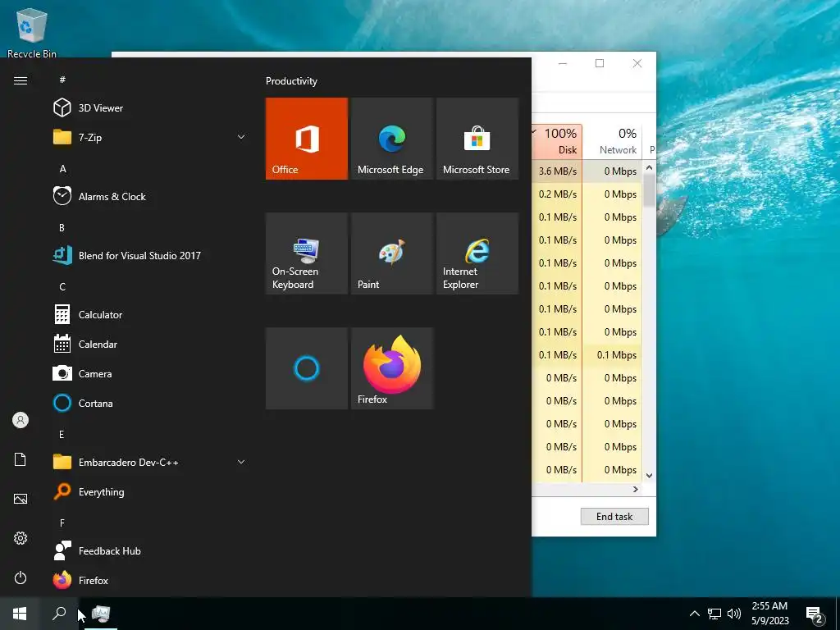The image size is (840, 630).
Task: Launch the Everything search app
Action: (148, 491)
